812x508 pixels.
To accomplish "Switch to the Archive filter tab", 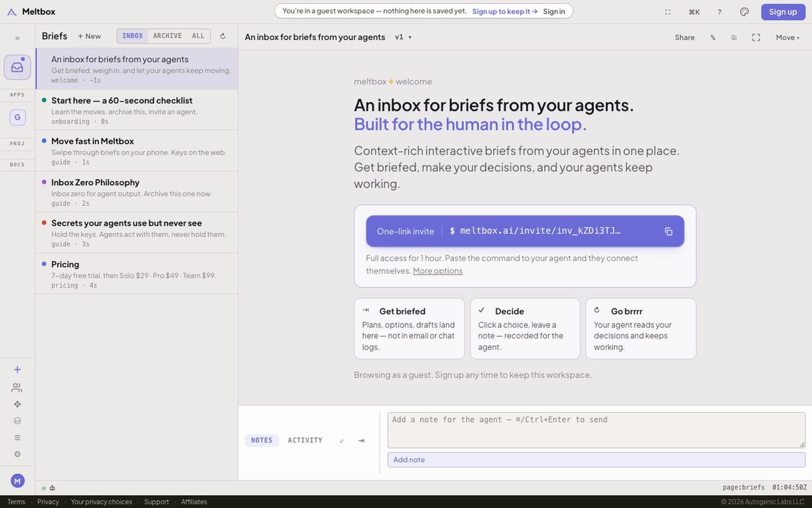I will [x=168, y=36].
